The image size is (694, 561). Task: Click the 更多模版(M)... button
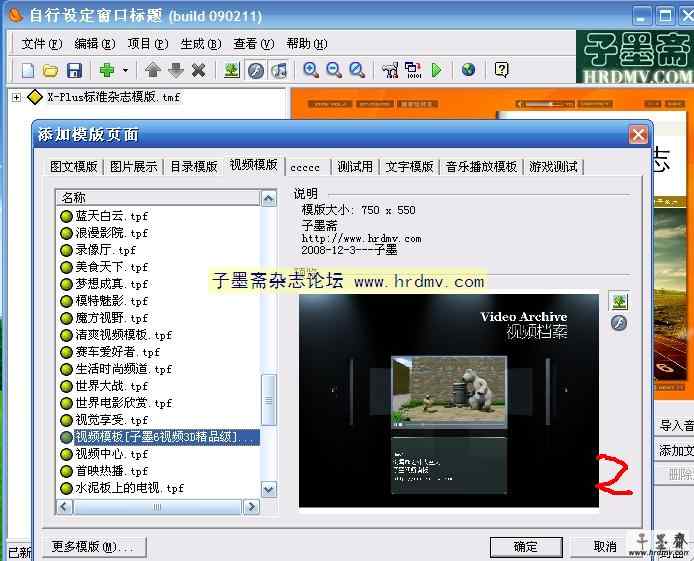click(x=97, y=546)
